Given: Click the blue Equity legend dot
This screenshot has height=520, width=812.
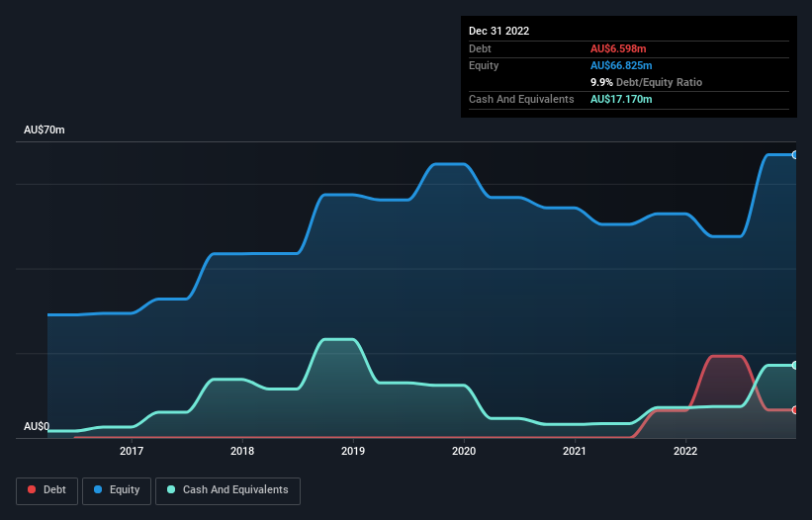Looking at the screenshot, I should [98, 489].
